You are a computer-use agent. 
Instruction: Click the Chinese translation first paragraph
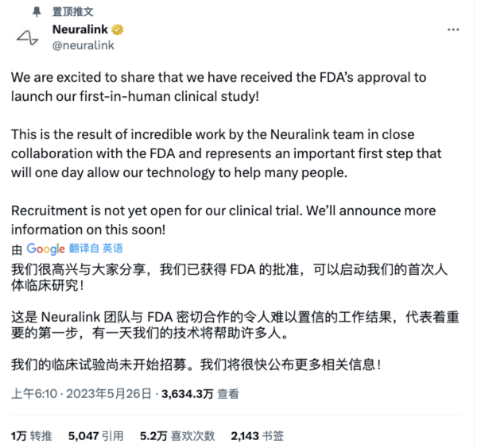(x=229, y=277)
